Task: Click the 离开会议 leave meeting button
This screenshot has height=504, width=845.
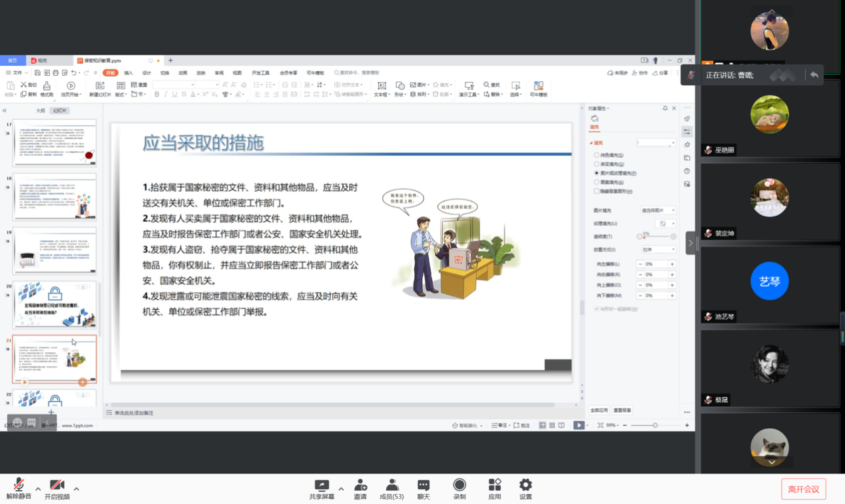Action: click(x=803, y=489)
